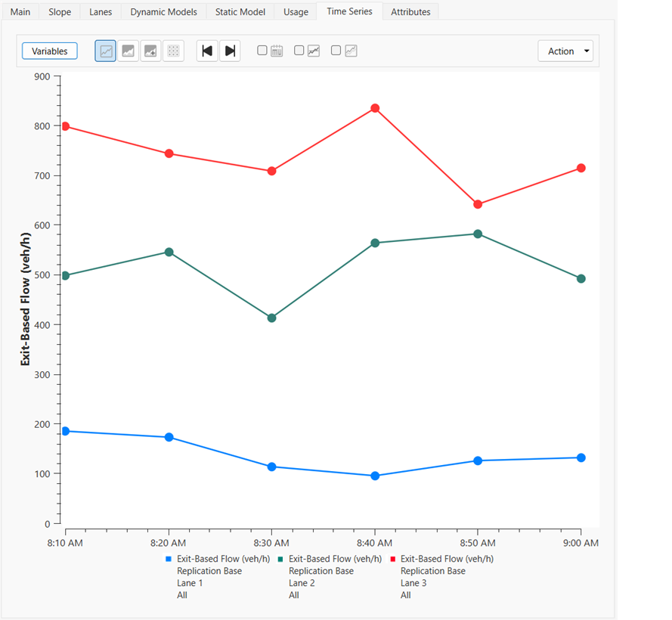Click the stacked area chart icon with plus

point(150,51)
